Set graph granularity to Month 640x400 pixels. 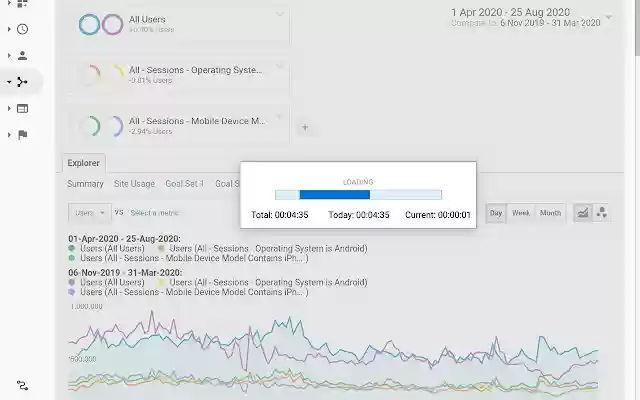[550, 213]
